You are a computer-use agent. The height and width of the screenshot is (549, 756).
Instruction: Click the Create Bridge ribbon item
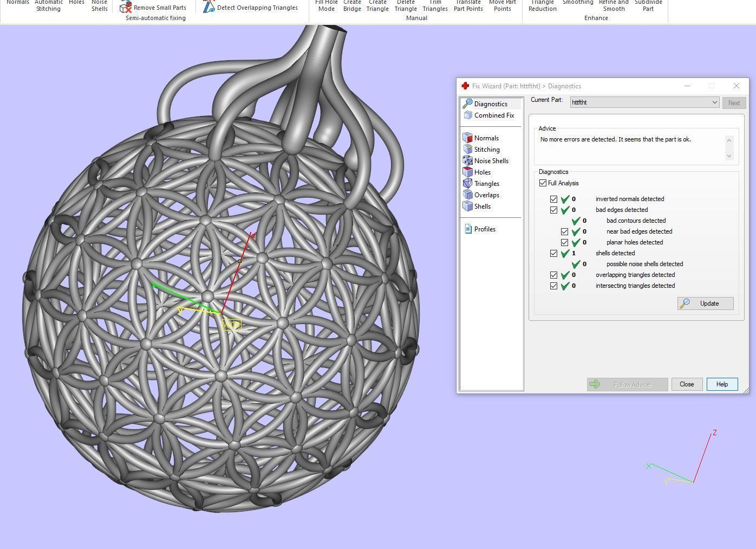coord(352,5)
